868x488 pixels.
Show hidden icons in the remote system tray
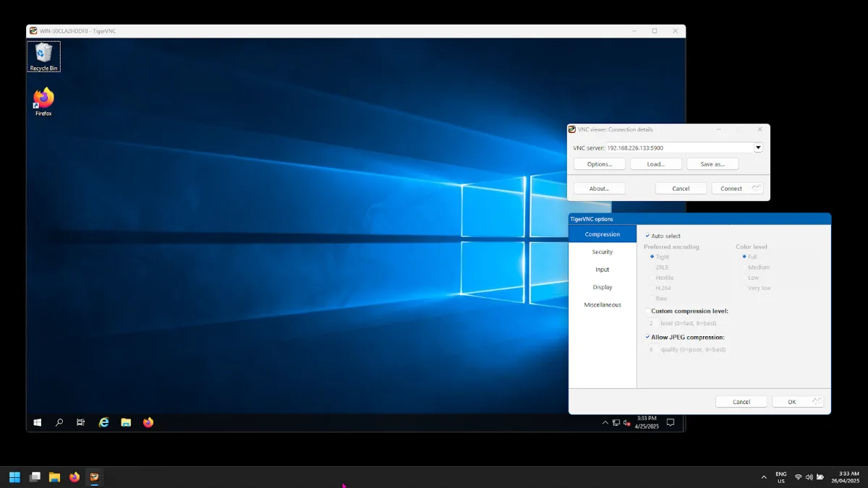coord(605,422)
